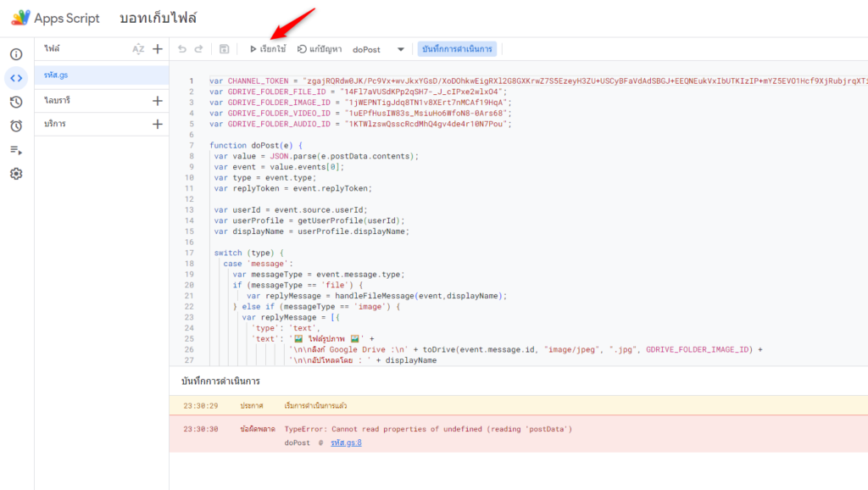The width and height of the screenshot is (868, 490).
Task: Click the แก้ปัญหา debug button
Action: coord(320,49)
